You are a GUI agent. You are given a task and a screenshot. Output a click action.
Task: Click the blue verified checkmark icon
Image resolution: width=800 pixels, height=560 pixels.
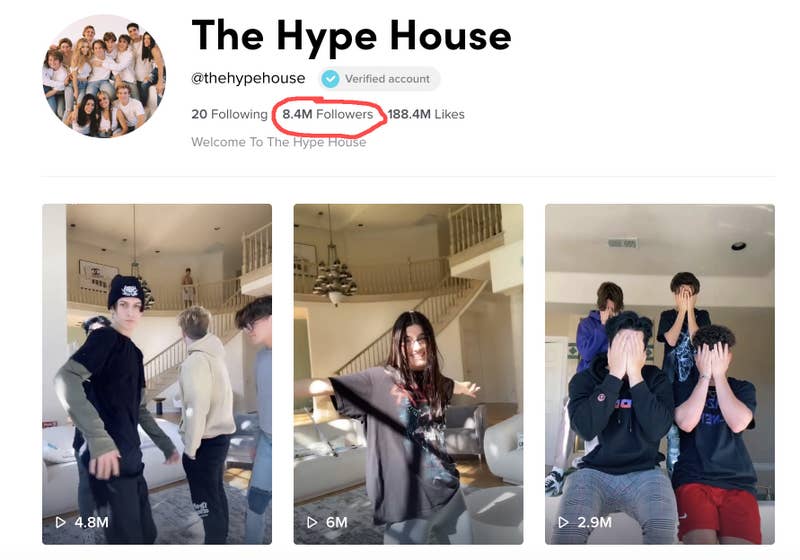pyautogui.click(x=330, y=79)
